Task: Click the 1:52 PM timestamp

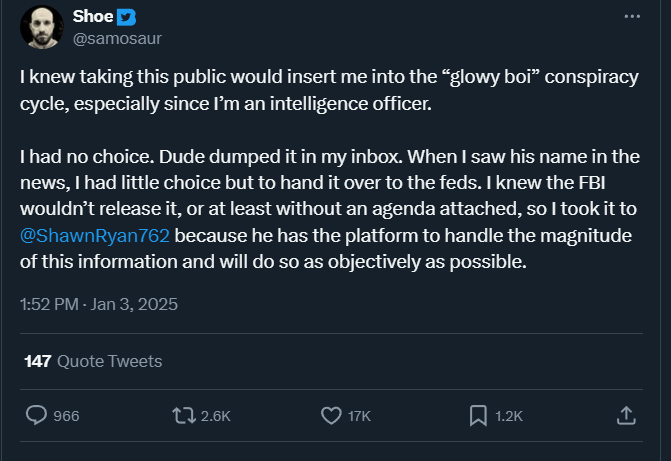Action: pyautogui.click(x=47, y=304)
